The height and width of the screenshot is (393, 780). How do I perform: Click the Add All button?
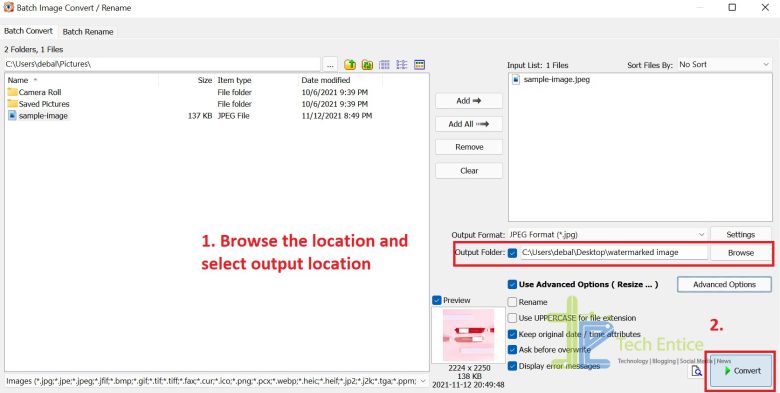coord(469,124)
